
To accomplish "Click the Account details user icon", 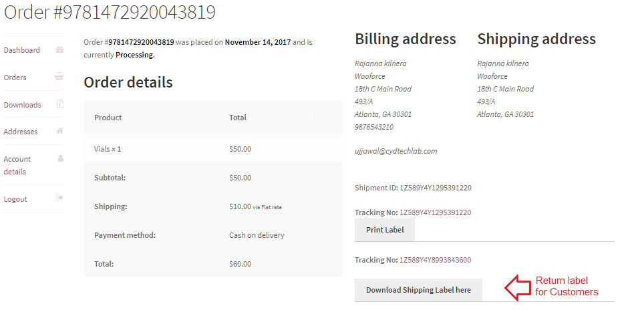I will 60,158.
